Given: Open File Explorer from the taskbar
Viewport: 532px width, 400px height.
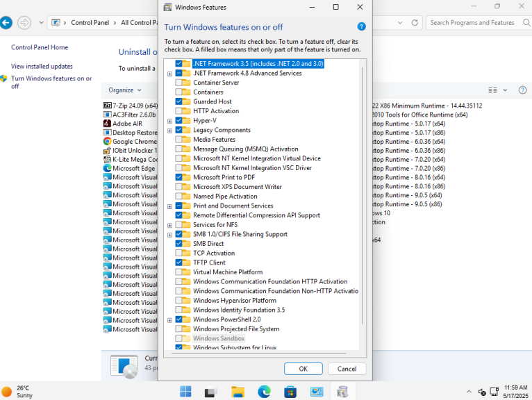Looking at the screenshot, I should tap(238, 392).
